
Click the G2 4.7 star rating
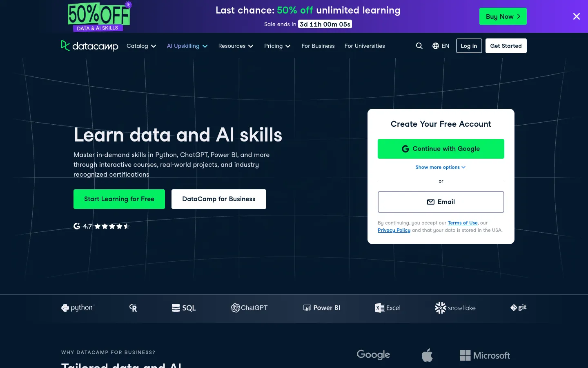pyautogui.click(x=101, y=226)
